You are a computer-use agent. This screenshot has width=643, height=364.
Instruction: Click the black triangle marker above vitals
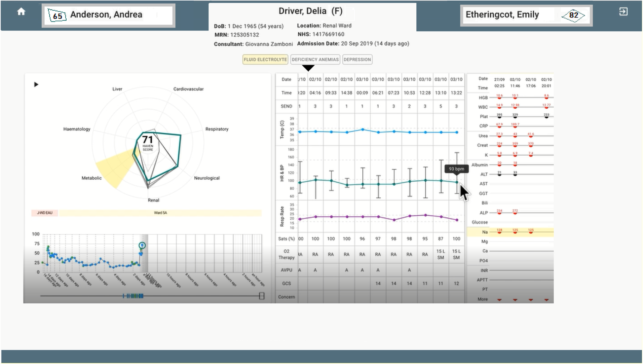(x=308, y=68)
